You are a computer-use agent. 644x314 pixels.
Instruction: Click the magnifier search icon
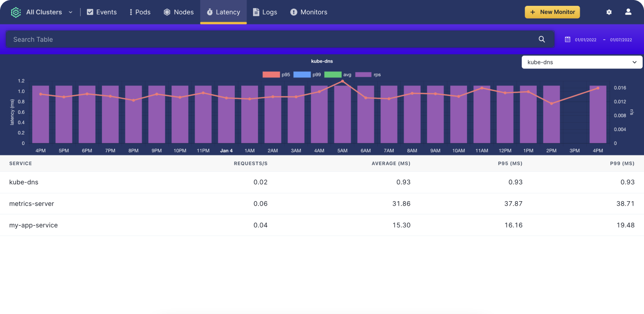542,39
